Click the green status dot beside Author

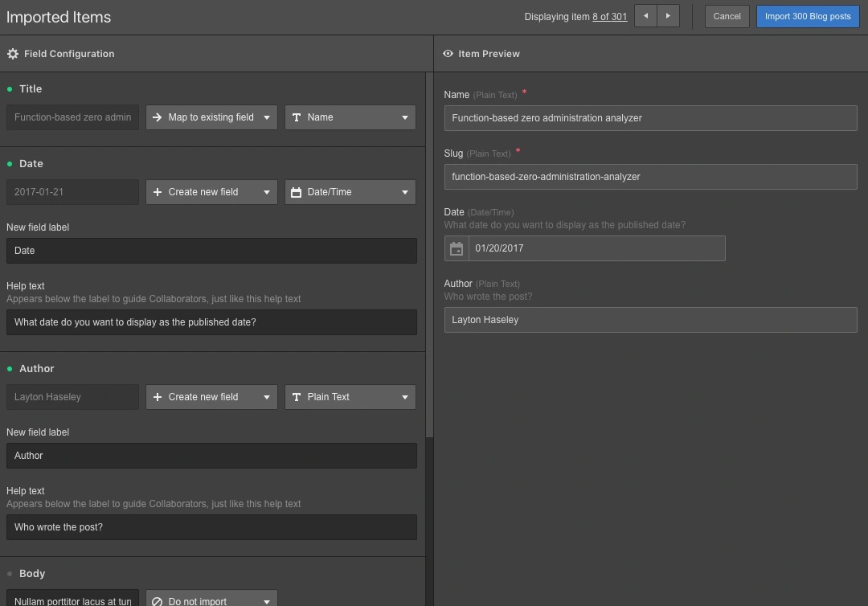10,369
